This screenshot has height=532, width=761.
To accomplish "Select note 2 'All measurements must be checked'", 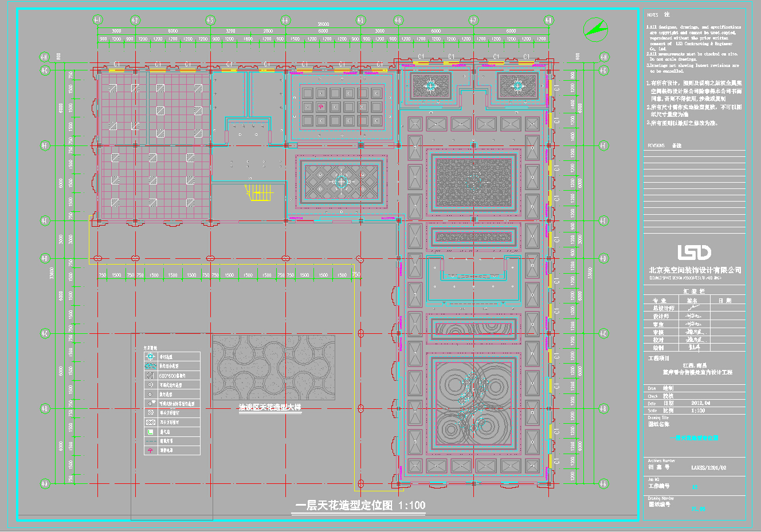I will tap(692, 57).
